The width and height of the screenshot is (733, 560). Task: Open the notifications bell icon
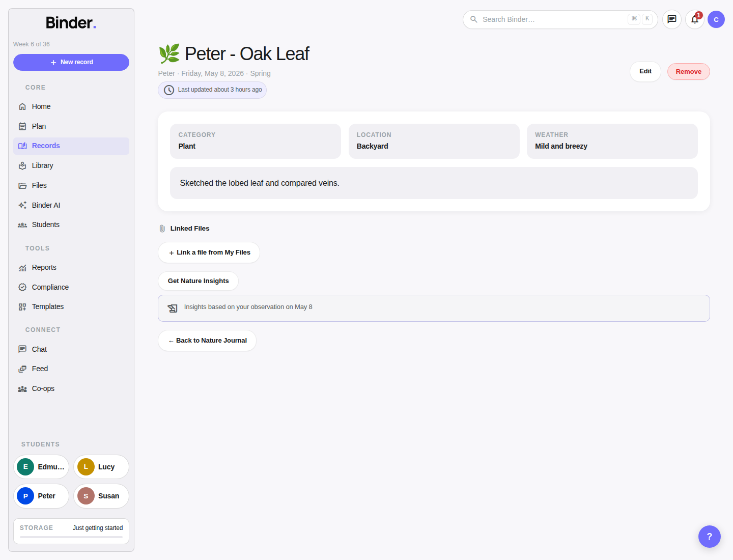(x=695, y=19)
